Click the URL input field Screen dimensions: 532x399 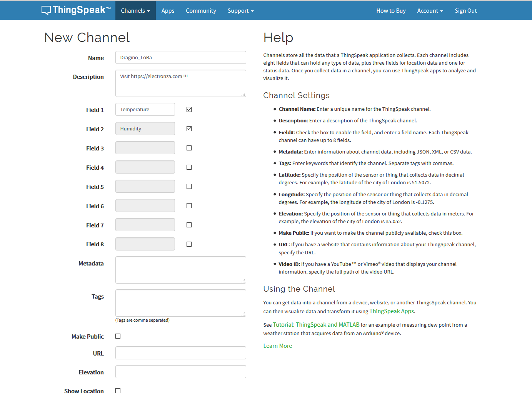(180, 353)
